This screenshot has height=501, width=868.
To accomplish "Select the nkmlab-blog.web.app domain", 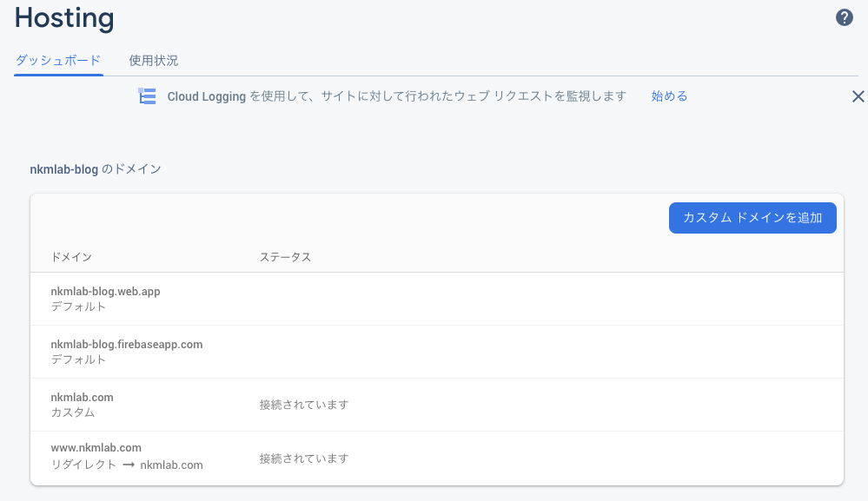I will [105, 292].
